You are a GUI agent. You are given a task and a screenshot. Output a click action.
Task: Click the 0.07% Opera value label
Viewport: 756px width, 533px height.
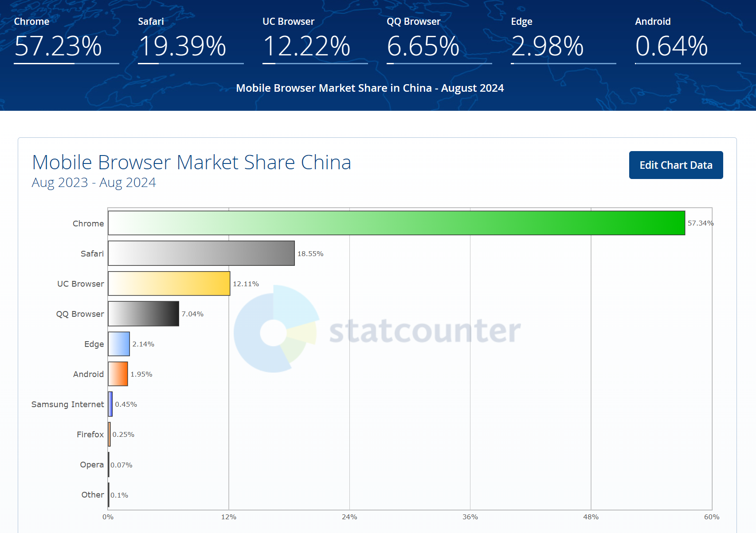pyautogui.click(x=121, y=465)
